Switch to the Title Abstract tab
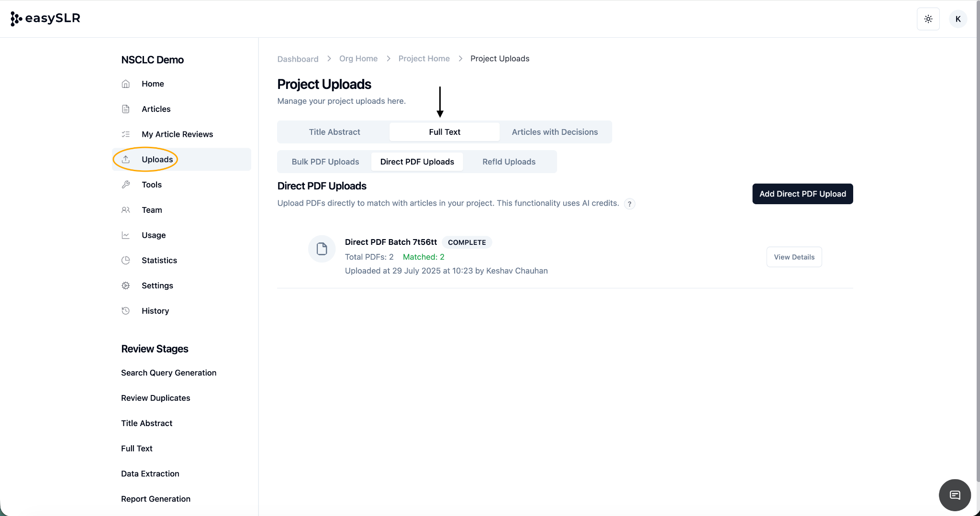 point(334,132)
